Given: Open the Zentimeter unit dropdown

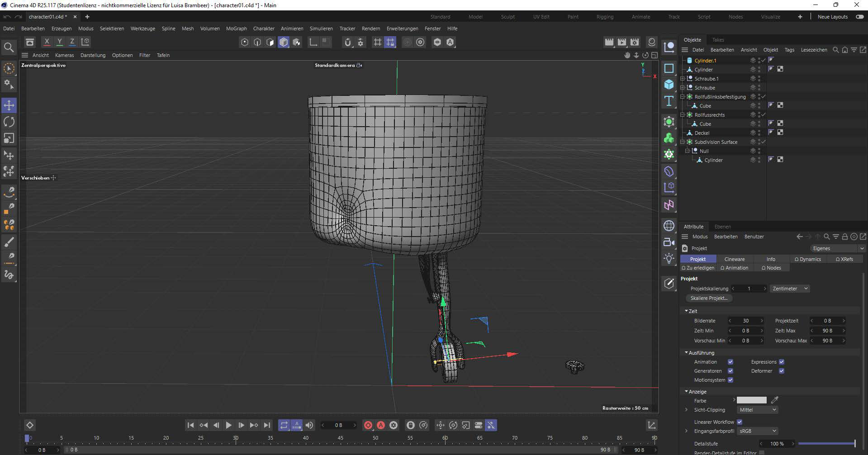Looking at the screenshot, I should (790, 289).
